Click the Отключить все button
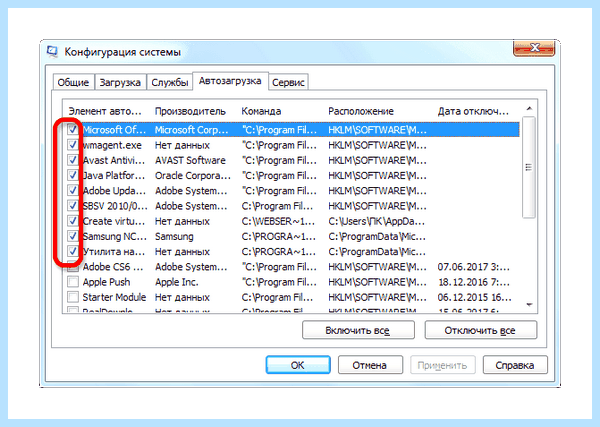Viewport: 600px width, 427px height. pyautogui.click(x=481, y=330)
